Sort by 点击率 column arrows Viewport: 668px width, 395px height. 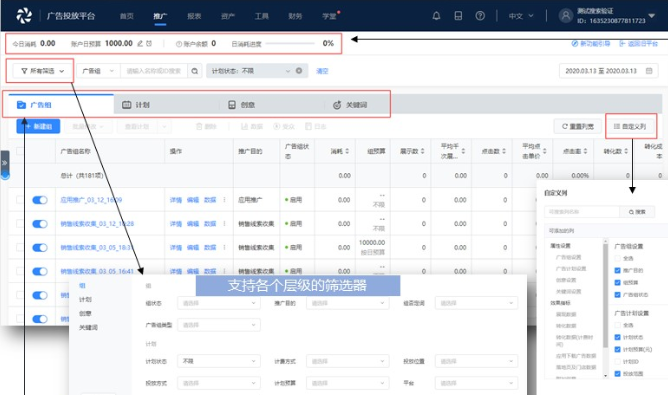coord(585,151)
